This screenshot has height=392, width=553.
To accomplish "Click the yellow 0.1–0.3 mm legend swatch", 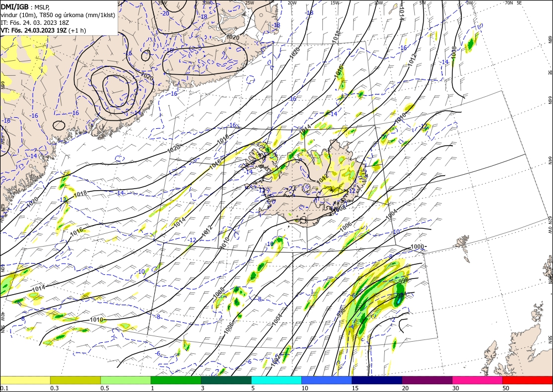I will pyautogui.click(x=25, y=380).
